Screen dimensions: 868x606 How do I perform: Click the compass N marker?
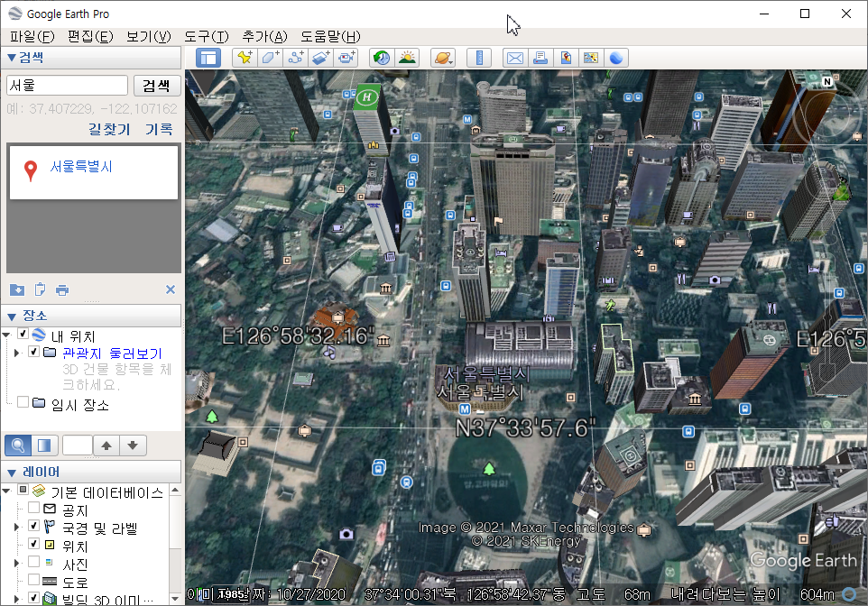click(827, 82)
